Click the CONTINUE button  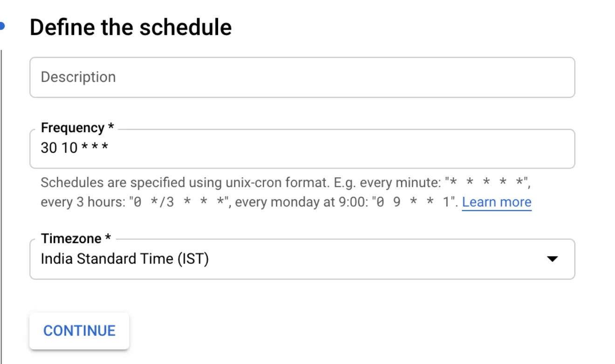coord(79,330)
